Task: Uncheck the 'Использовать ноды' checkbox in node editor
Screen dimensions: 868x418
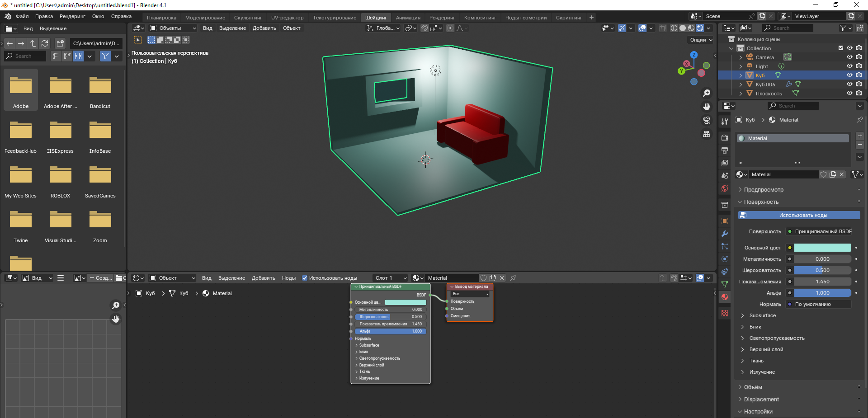Action: coord(305,278)
